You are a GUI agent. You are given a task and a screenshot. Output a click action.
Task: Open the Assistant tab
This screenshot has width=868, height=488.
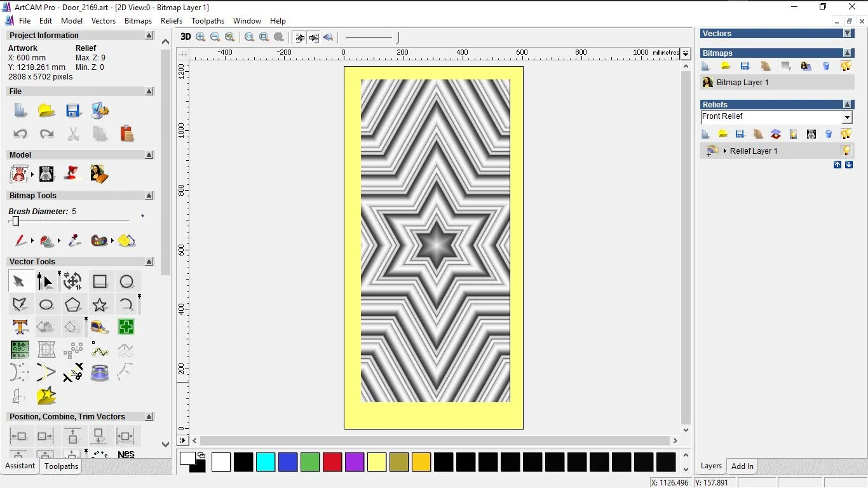20,466
